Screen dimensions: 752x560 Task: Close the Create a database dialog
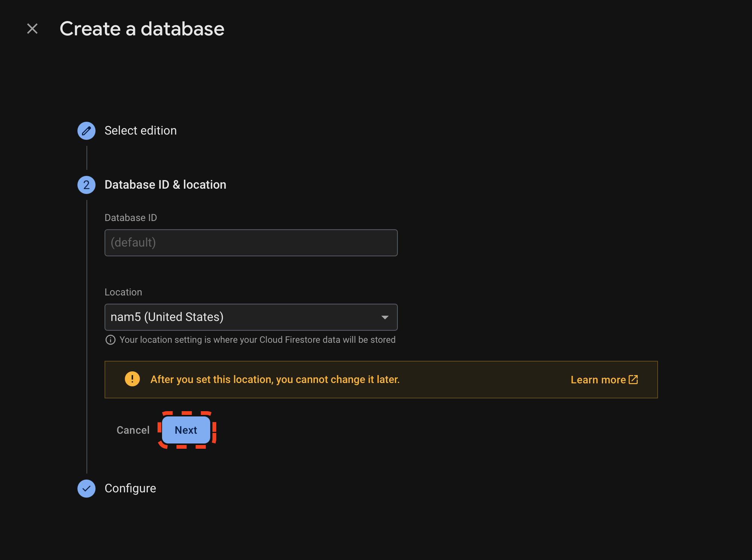click(32, 28)
